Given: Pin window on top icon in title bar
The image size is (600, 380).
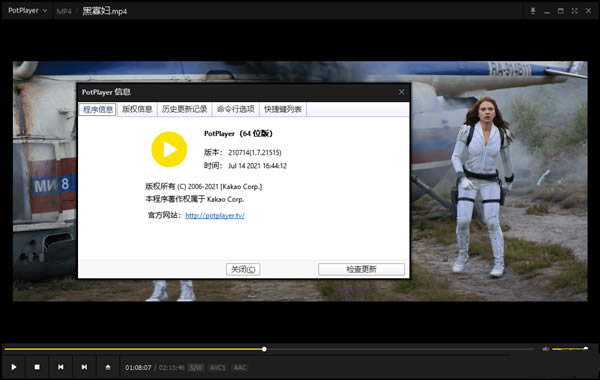Looking at the screenshot, I should click(x=533, y=11).
